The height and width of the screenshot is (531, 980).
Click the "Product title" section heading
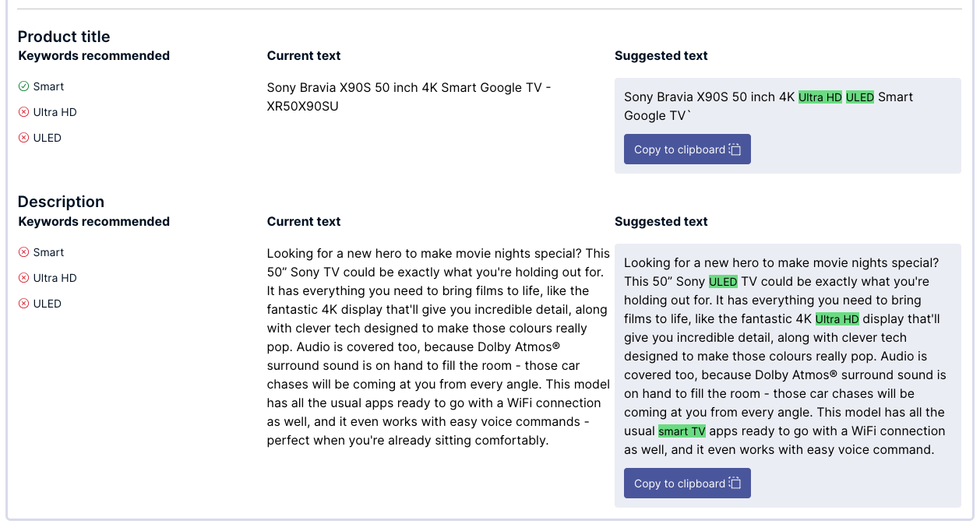64,37
